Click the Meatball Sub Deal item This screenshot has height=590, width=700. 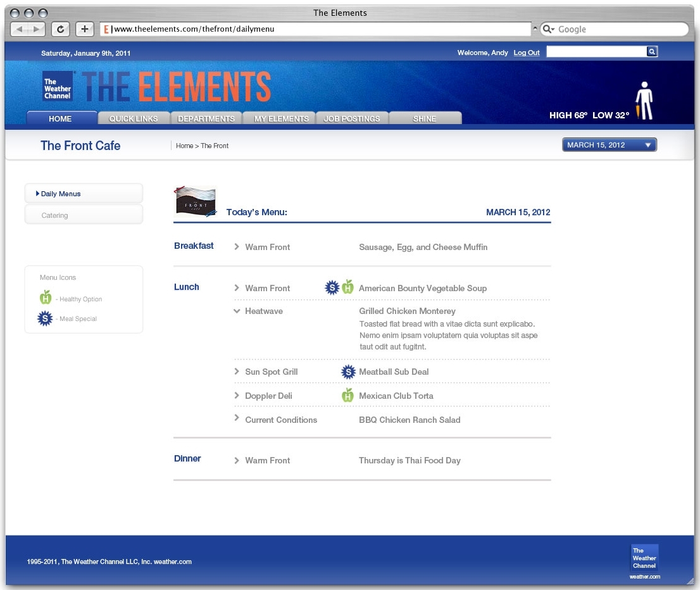[394, 372]
